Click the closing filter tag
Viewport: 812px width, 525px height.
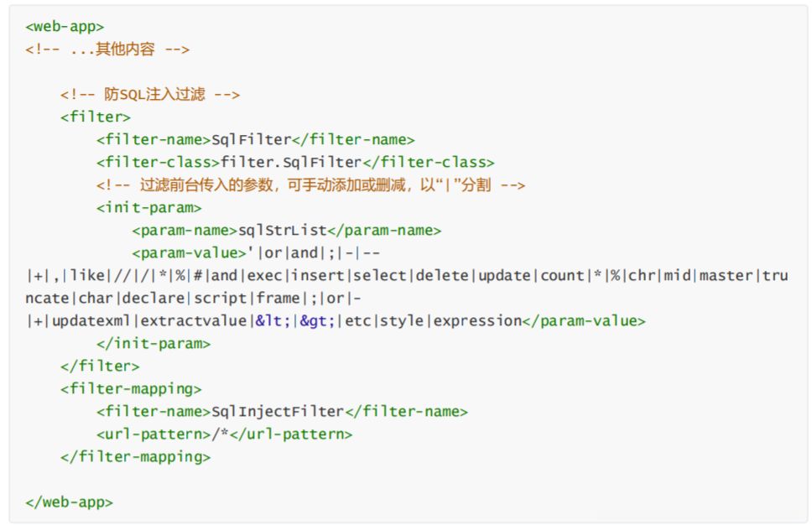click(x=99, y=366)
